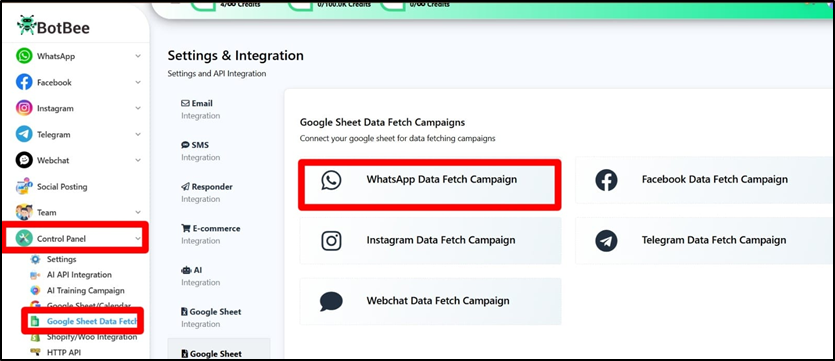Image resolution: width=835 pixels, height=361 pixels.
Task: Open the Email Integration tab
Action: pyautogui.click(x=201, y=109)
